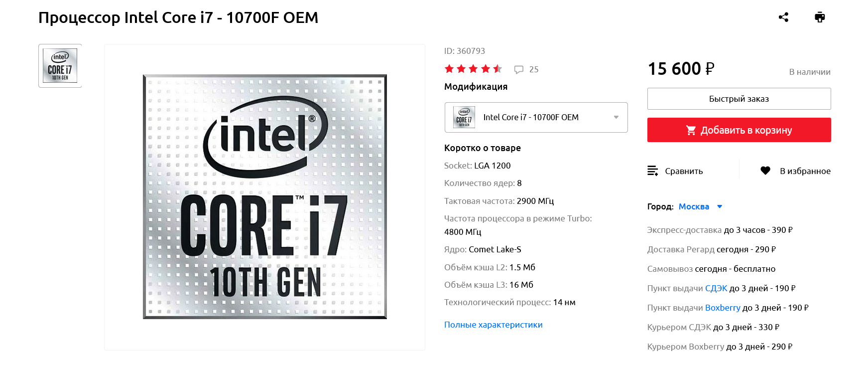Viewport: 868px width, 368px height.
Task: Click the share icon
Action: tap(783, 17)
